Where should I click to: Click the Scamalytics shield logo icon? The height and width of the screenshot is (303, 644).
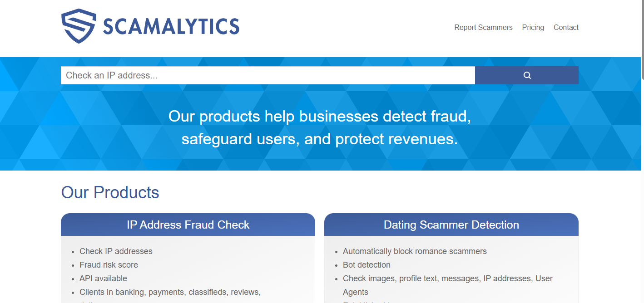(x=79, y=26)
